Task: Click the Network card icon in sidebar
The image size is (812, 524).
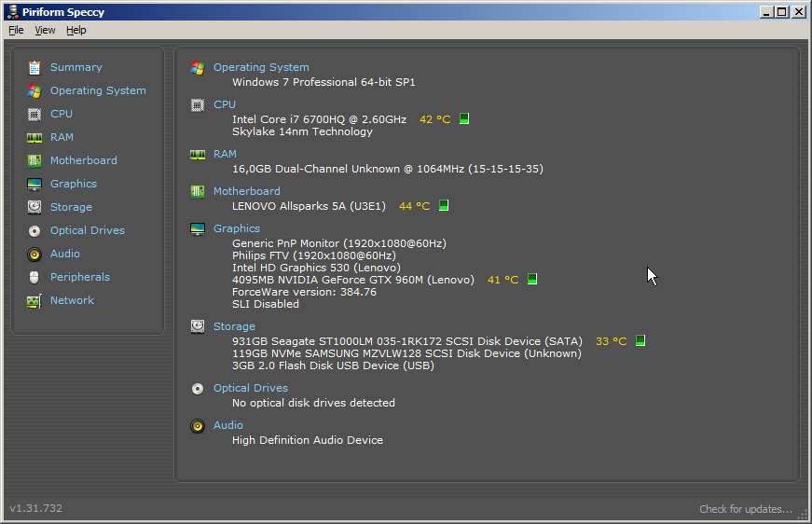Action: click(34, 301)
